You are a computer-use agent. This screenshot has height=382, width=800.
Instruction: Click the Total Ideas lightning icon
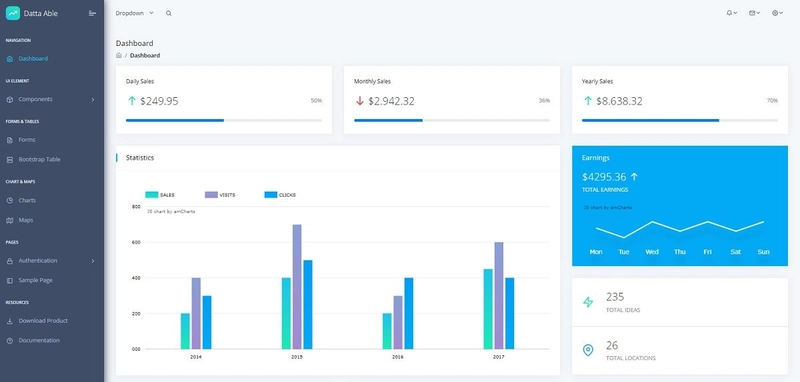(x=588, y=302)
